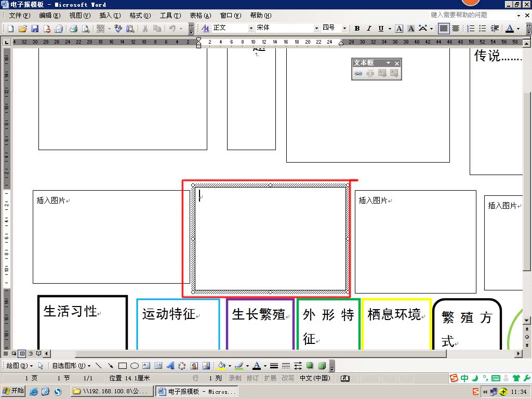
Task: Open the 自选图形 AutoShapes button
Action: [x=71, y=366]
